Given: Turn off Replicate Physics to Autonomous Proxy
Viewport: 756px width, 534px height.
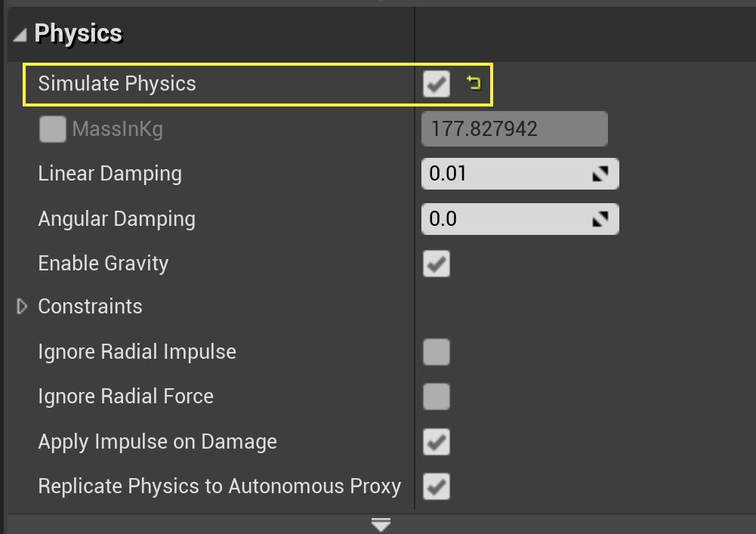Looking at the screenshot, I should click(x=436, y=486).
